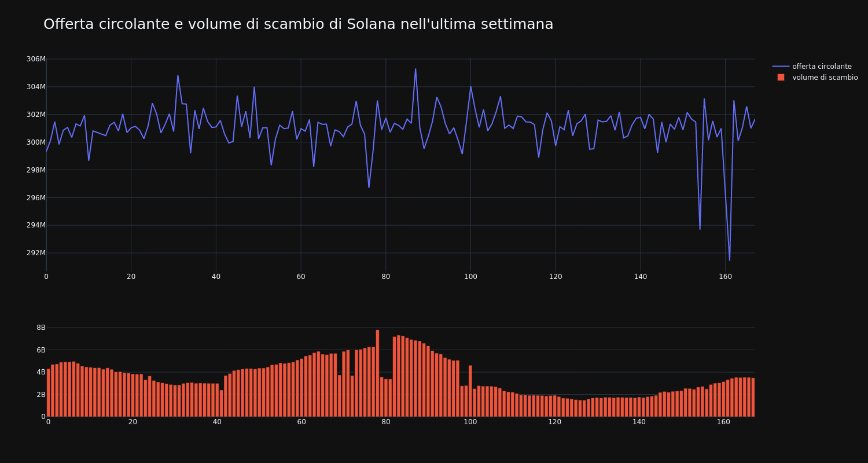Click x-axis tick 20 under line chart
This screenshot has height=463, width=868.
point(131,277)
